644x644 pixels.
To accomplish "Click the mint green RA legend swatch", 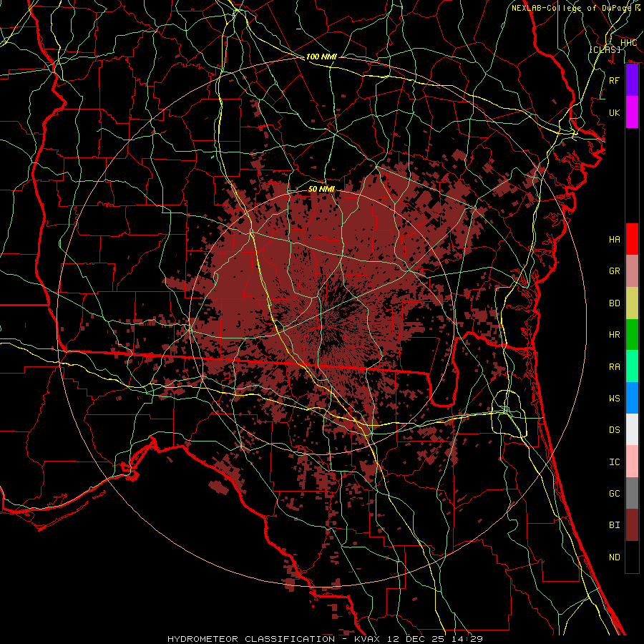I will click(x=632, y=366).
